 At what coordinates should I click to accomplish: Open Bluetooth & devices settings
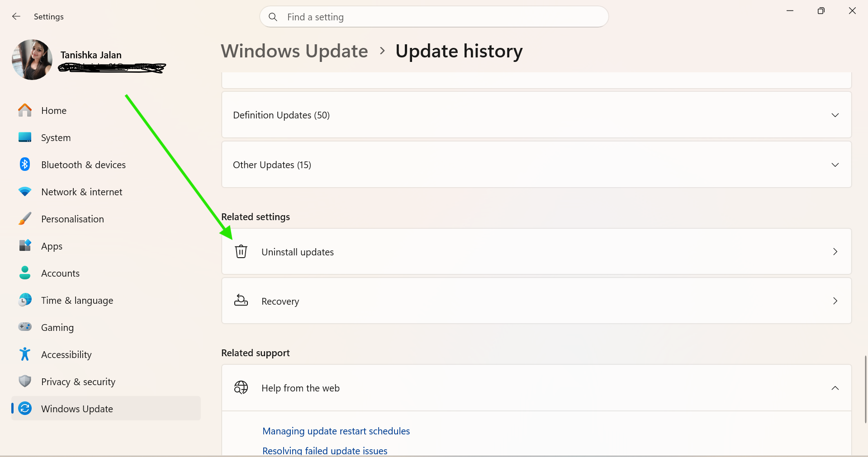[106, 165]
